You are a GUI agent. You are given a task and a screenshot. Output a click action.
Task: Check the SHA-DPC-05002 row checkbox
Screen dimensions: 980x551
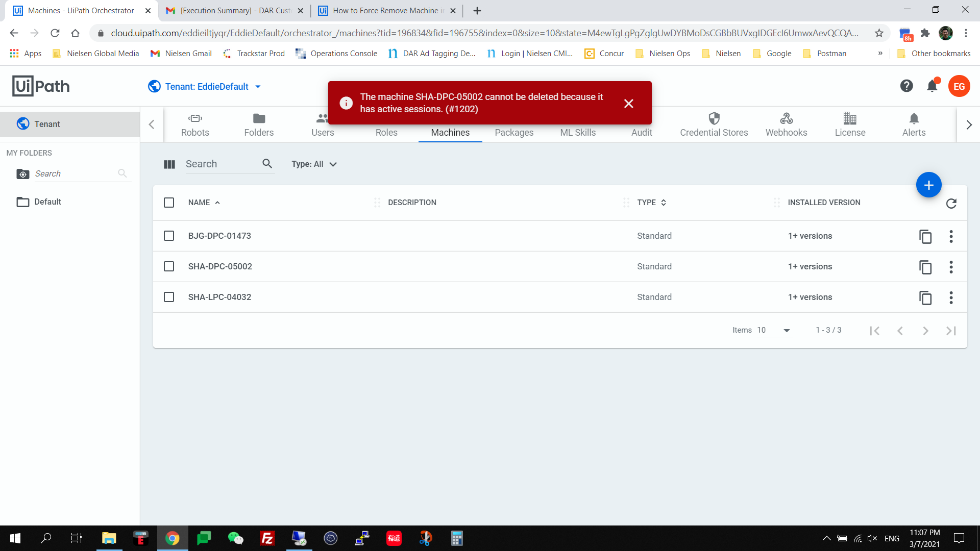pyautogui.click(x=169, y=266)
